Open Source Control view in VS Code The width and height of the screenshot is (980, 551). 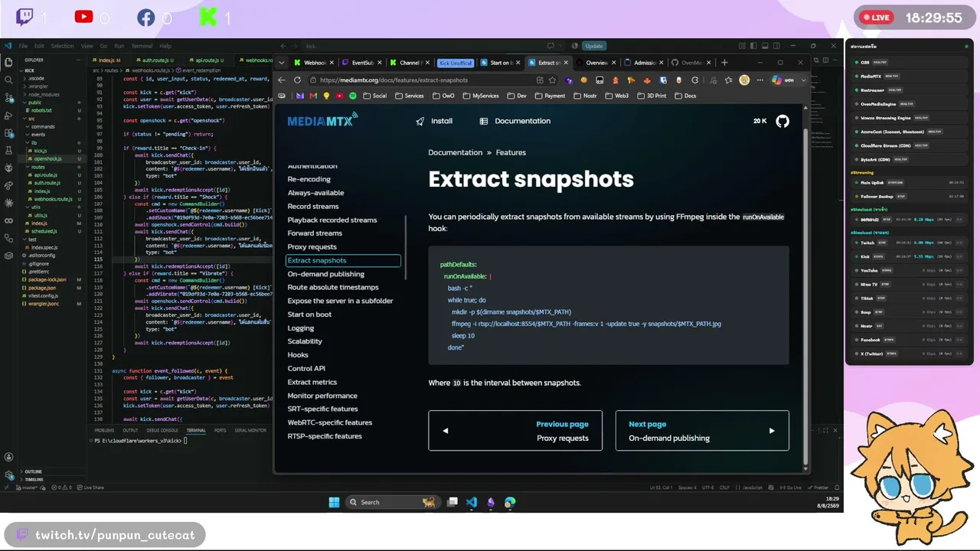pyautogui.click(x=8, y=97)
